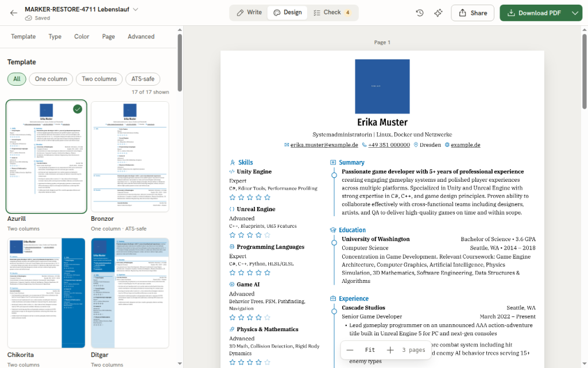The height and width of the screenshot is (368, 588).
Task: Open the Advanced settings tab
Action: point(141,36)
